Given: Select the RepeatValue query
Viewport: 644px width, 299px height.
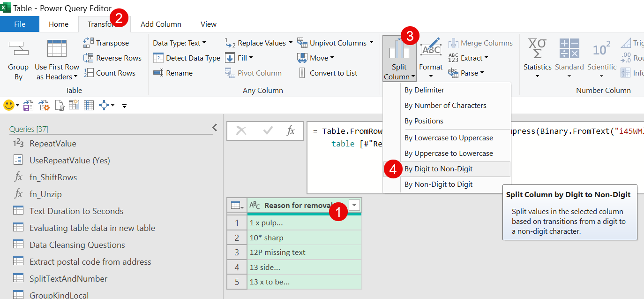Looking at the screenshot, I should pos(52,144).
